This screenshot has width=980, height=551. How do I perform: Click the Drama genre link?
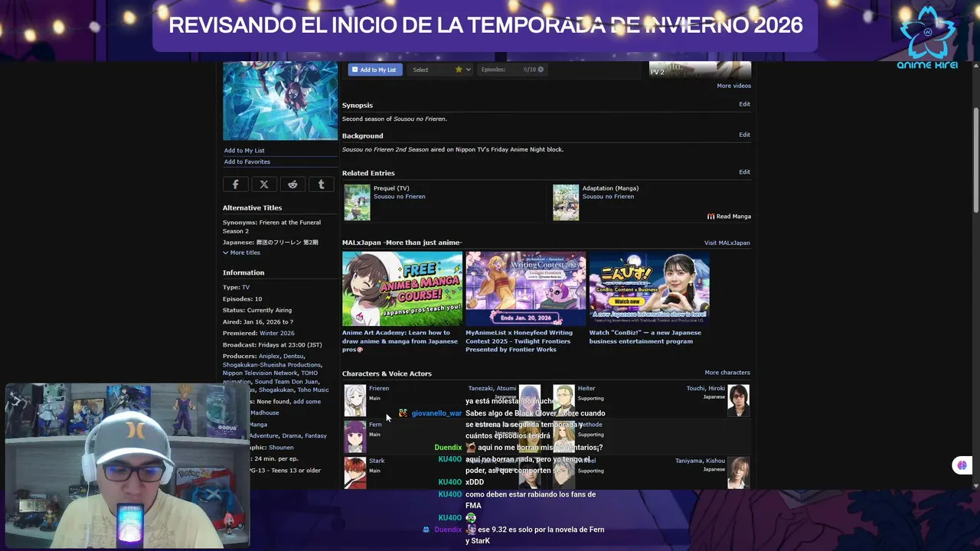[292, 436]
